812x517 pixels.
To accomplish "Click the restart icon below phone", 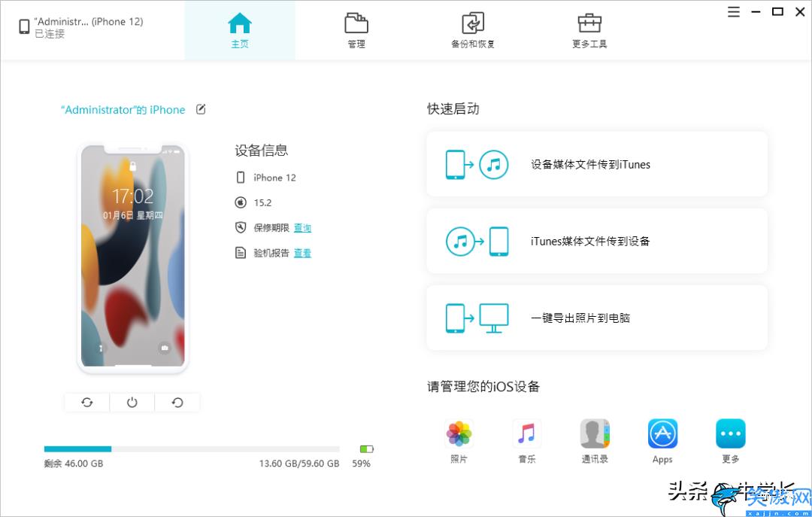I will [x=177, y=403].
